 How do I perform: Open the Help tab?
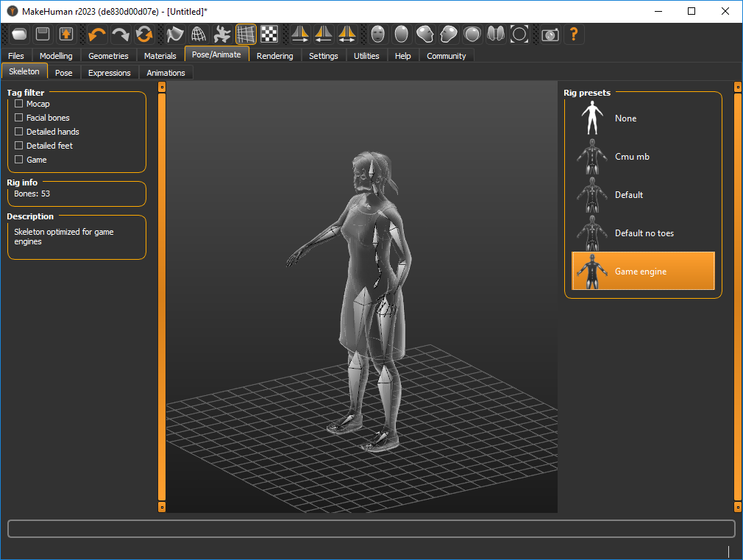(x=403, y=55)
